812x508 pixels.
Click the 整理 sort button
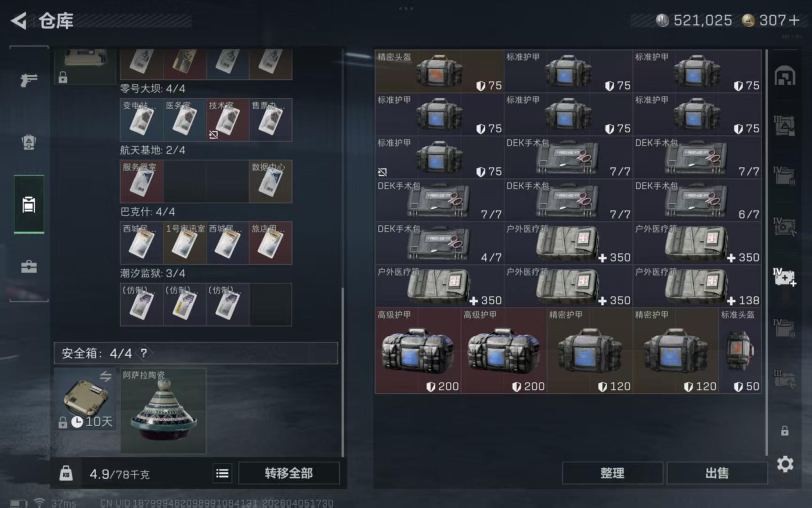click(x=612, y=473)
